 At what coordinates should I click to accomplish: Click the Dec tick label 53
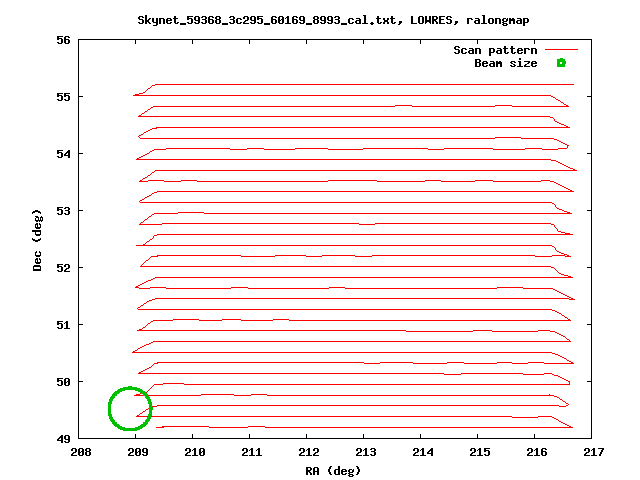point(63,211)
